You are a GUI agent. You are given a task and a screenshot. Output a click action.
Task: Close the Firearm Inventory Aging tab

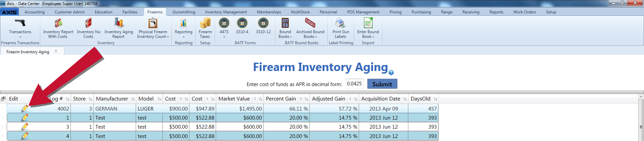56,51
